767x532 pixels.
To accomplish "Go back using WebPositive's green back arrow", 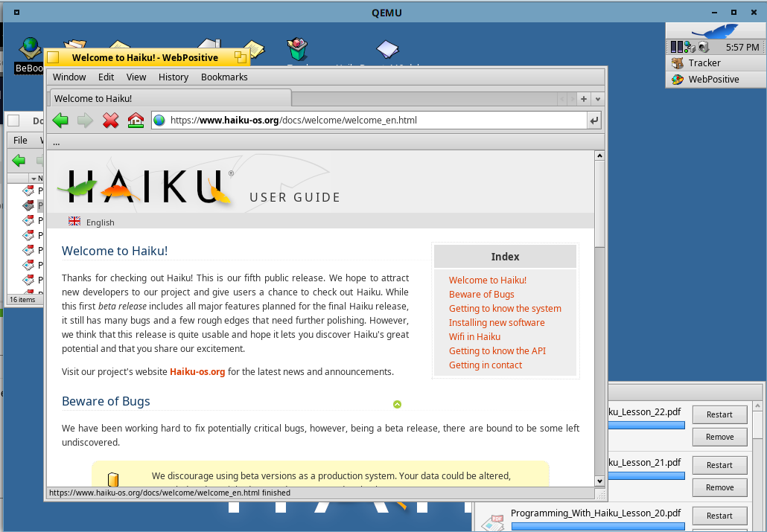I will (x=60, y=120).
